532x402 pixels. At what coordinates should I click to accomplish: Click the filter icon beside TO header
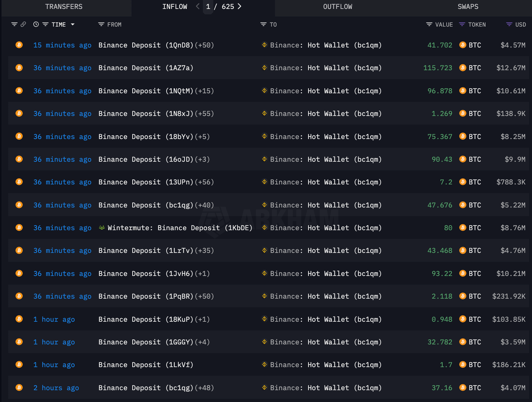pyautogui.click(x=263, y=25)
